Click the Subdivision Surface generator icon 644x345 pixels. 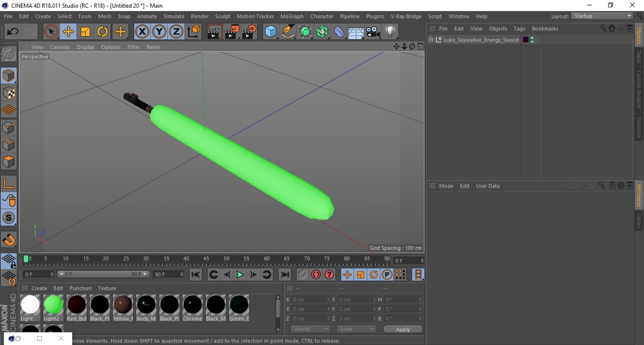305,32
